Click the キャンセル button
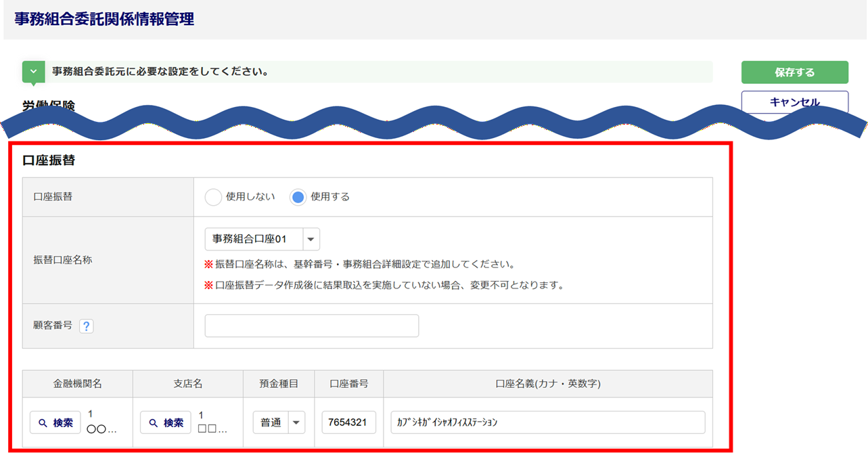The image size is (868, 459). (x=794, y=102)
